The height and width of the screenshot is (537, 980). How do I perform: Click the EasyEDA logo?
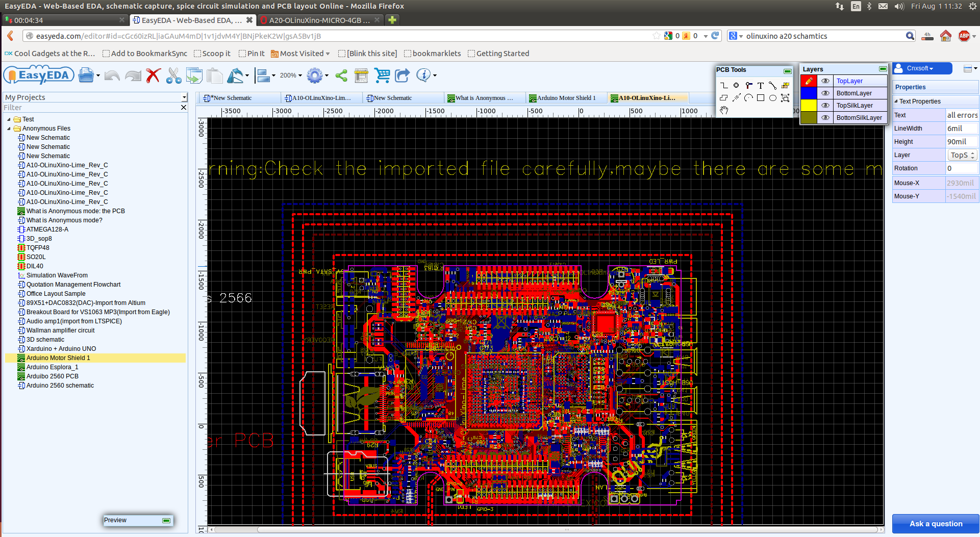pyautogui.click(x=39, y=75)
